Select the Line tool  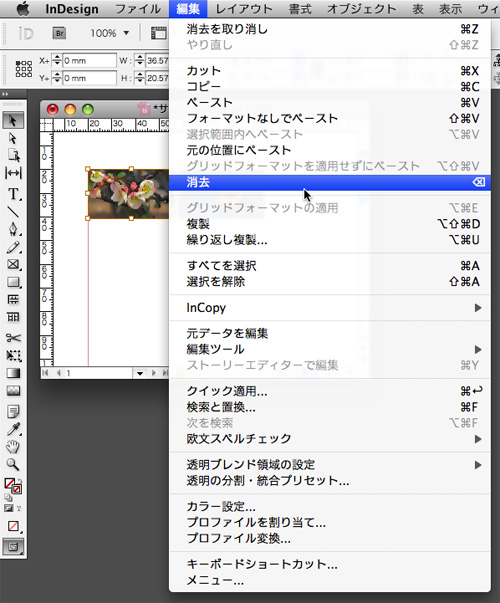(13, 212)
